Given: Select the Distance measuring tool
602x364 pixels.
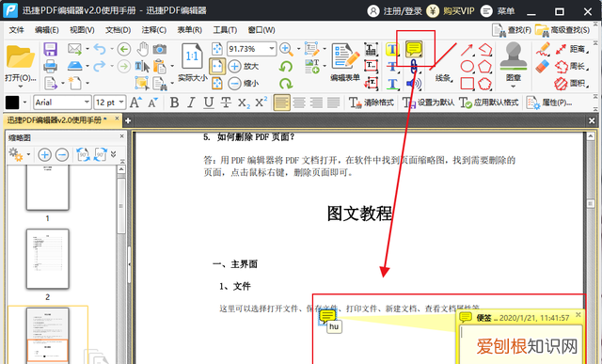Looking at the screenshot, I should 571,49.
